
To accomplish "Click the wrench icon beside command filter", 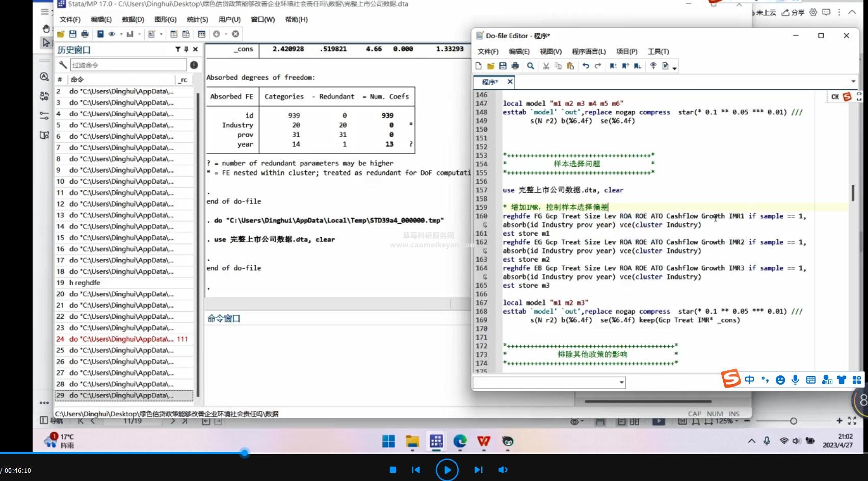I will pyautogui.click(x=63, y=65).
